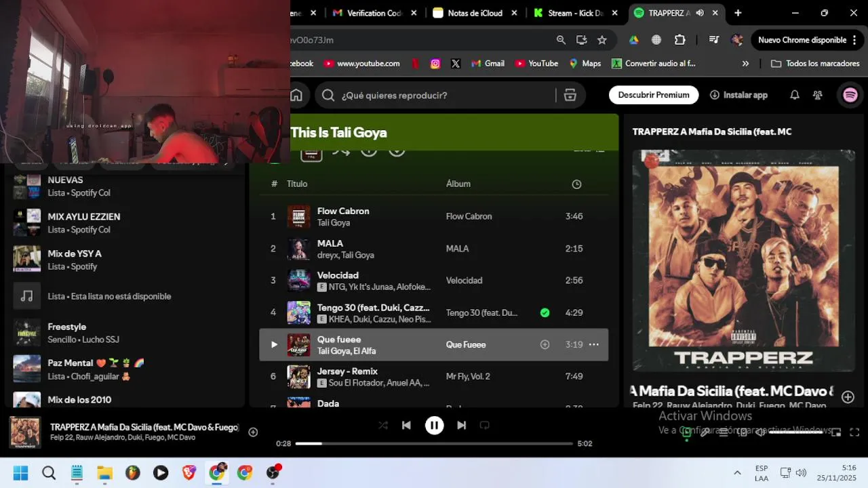Viewport: 868px width, 488px height.
Task: Add Que fueee to Liked Songs
Action: click(545, 344)
